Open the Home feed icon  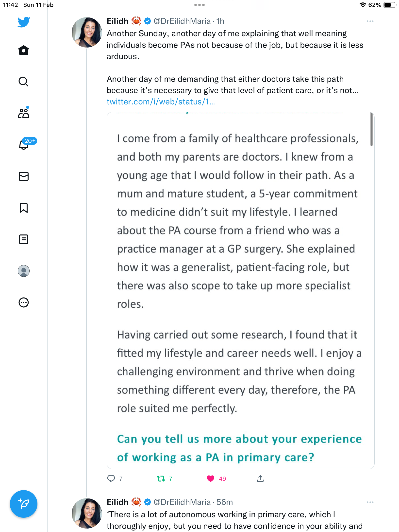click(24, 50)
